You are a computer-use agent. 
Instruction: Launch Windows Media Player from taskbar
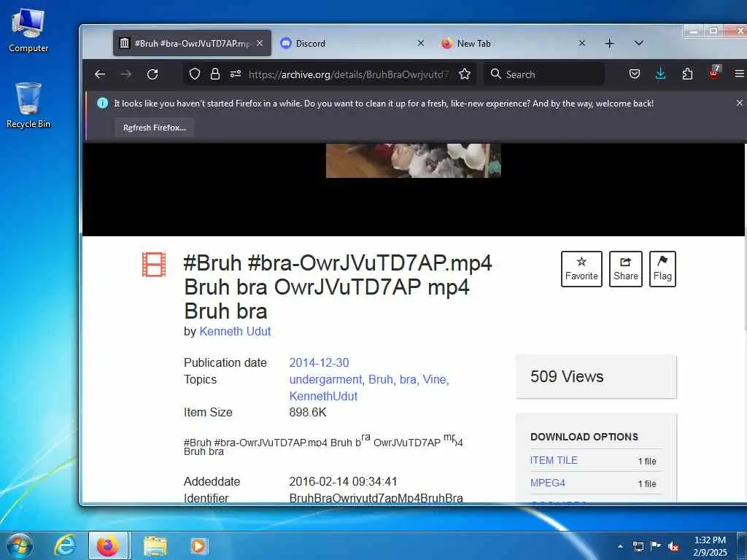pos(198,545)
